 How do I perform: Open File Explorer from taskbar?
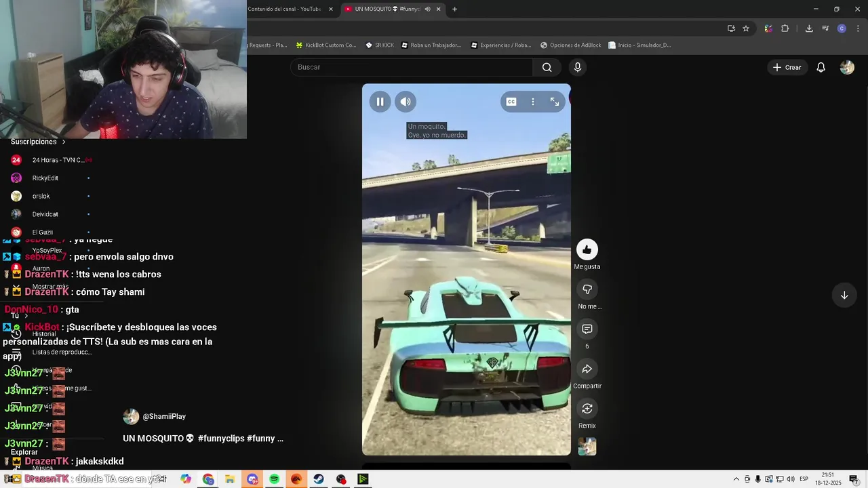[230, 479]
